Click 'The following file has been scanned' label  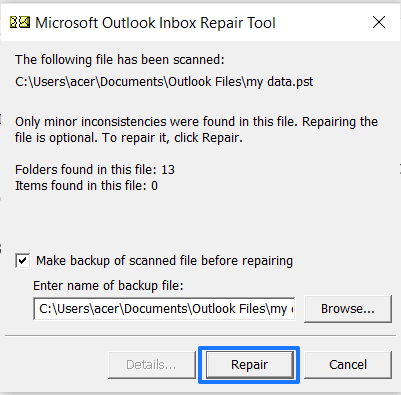tap(120, 60)
